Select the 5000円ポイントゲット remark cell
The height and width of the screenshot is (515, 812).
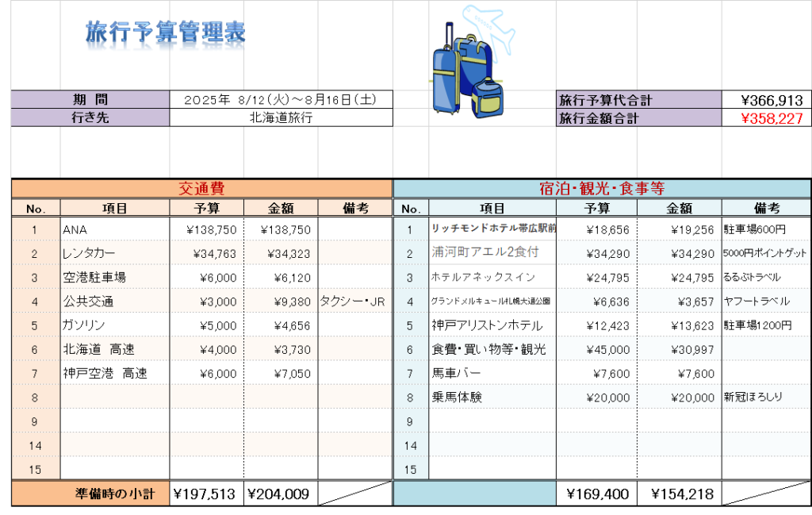point(766,254)
